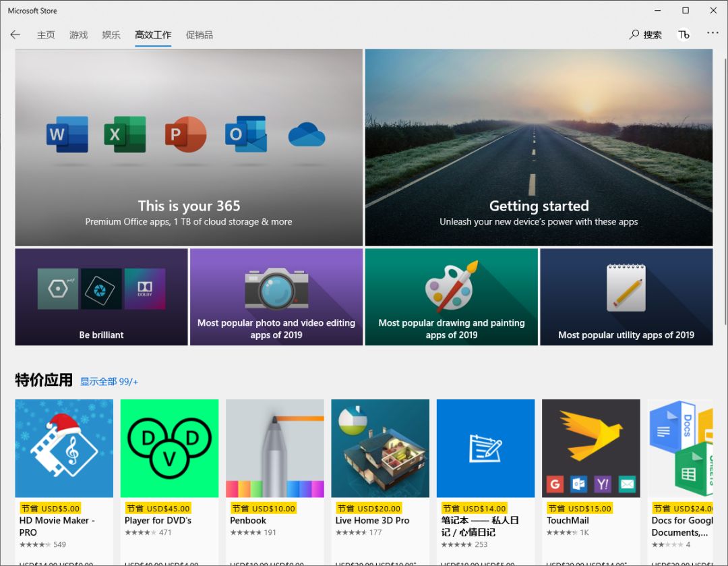Viewport: 728px width, 566px height.
Task: Open the TouchMail app icon
Action: tap(591, 449)
